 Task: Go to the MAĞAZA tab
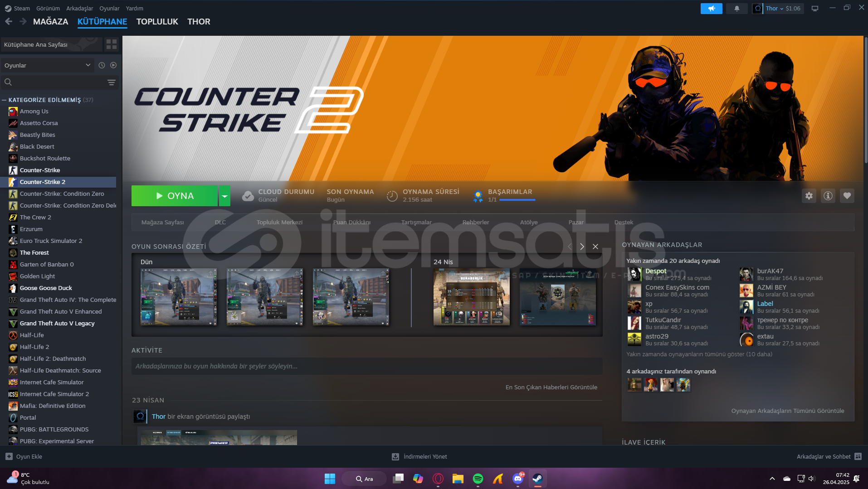50,21
